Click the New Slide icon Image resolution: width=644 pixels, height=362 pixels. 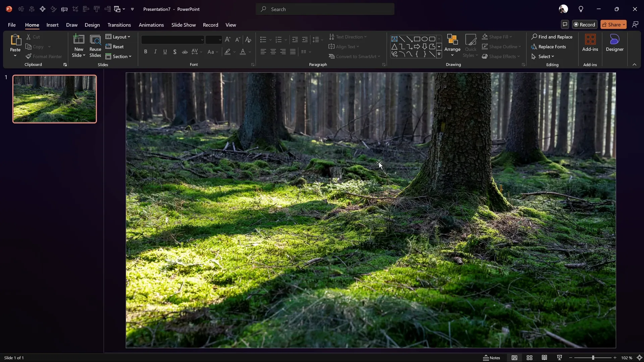(79, 40)
